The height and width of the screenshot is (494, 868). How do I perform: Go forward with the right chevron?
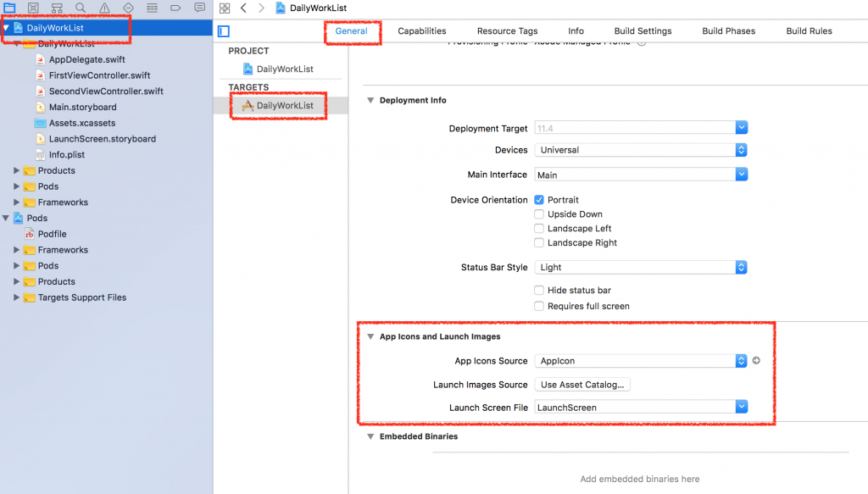[261, 8]
